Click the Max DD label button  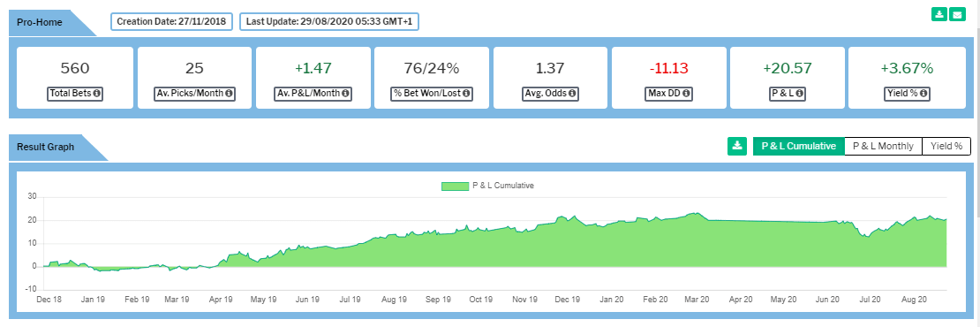point(668,94)
